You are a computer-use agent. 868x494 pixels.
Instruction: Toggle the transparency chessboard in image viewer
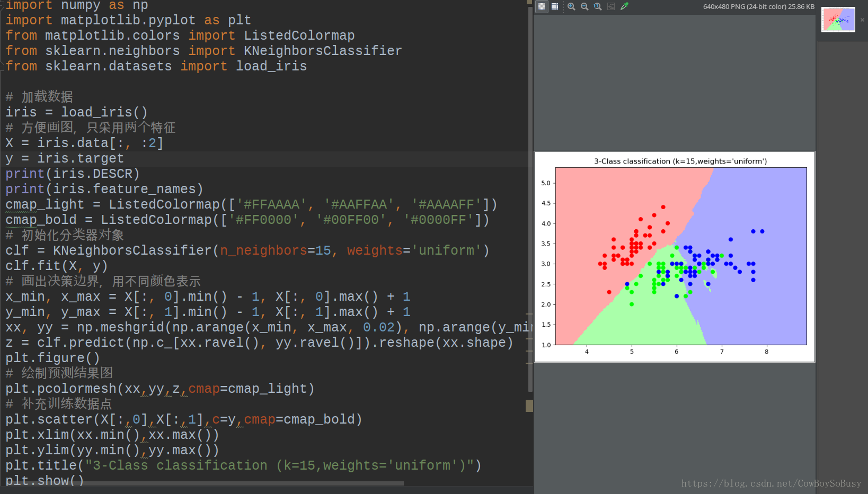point(541,6)
